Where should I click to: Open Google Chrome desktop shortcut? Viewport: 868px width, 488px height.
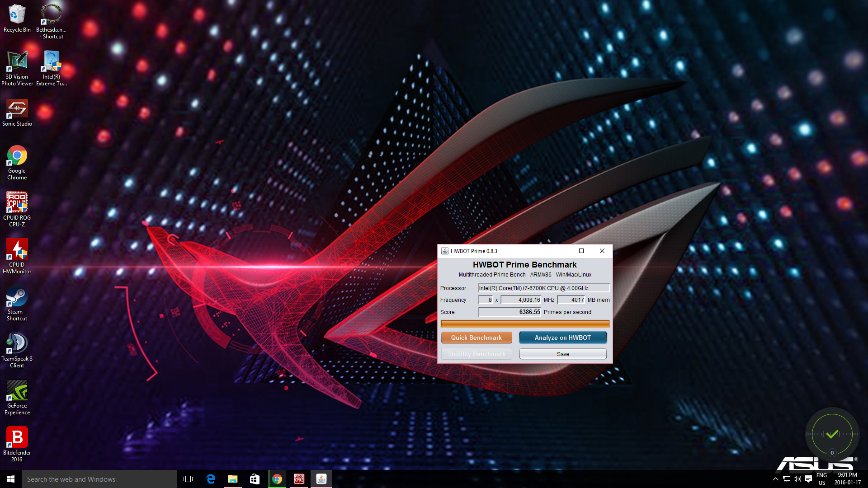pyautogui.click(x=17, y=163)
